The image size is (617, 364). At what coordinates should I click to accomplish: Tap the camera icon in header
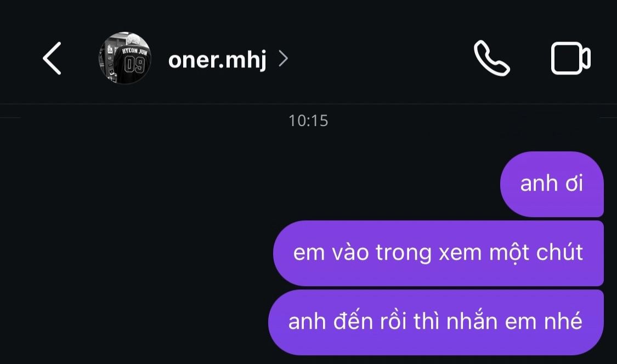570,58
